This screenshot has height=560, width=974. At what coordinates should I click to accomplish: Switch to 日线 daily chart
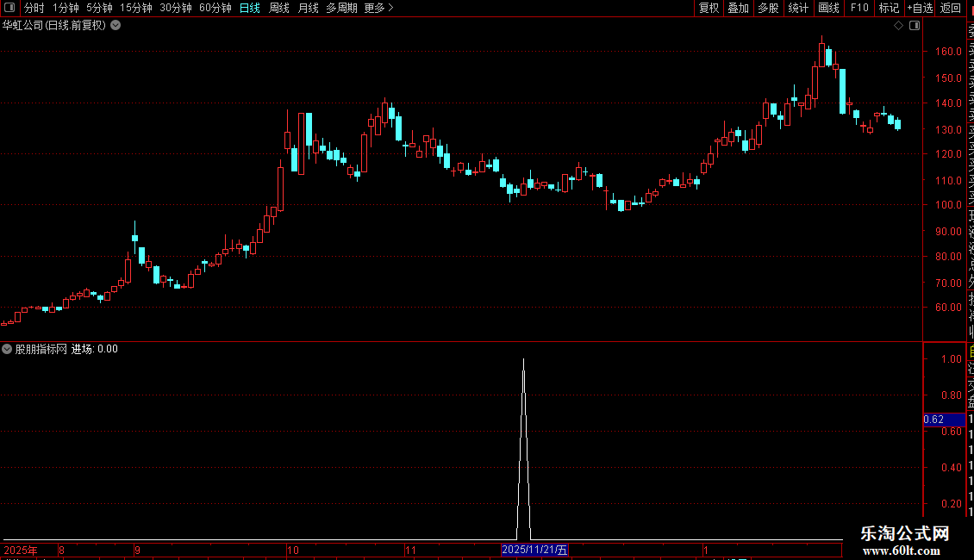tap(250, 8)
